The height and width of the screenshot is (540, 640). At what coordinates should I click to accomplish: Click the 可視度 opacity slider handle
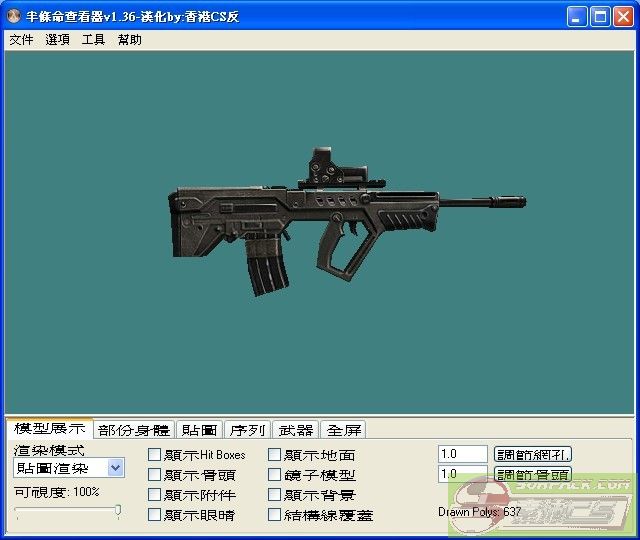pos(118,510)
